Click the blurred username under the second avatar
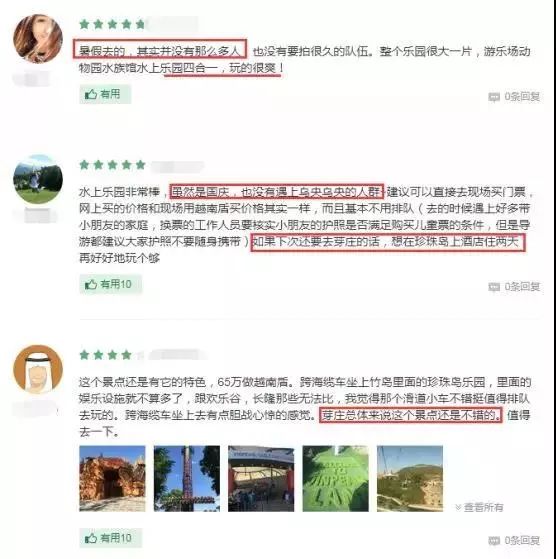Image resolution: width=556 pixels, height=559 pixels. coord(38,216)
